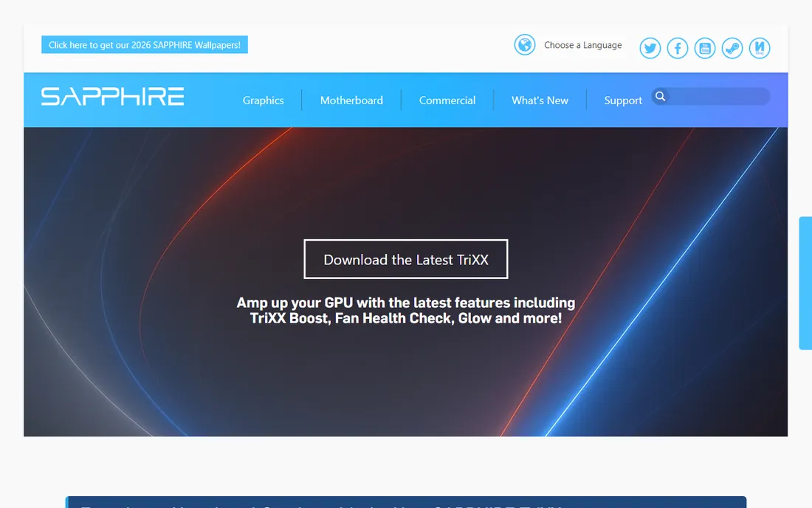Open the SAPPHIRE blog icon
The image size is (812, 508).
tap(760, 48)
